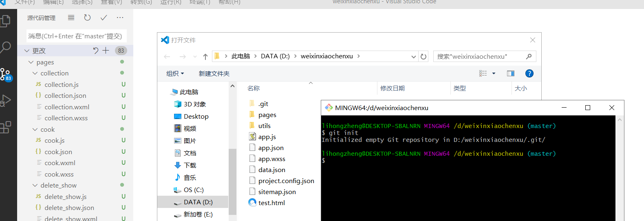The width and height of the screenshot is (644, 221).
Task: Open view options dropdown arrow
Action: 494,73
